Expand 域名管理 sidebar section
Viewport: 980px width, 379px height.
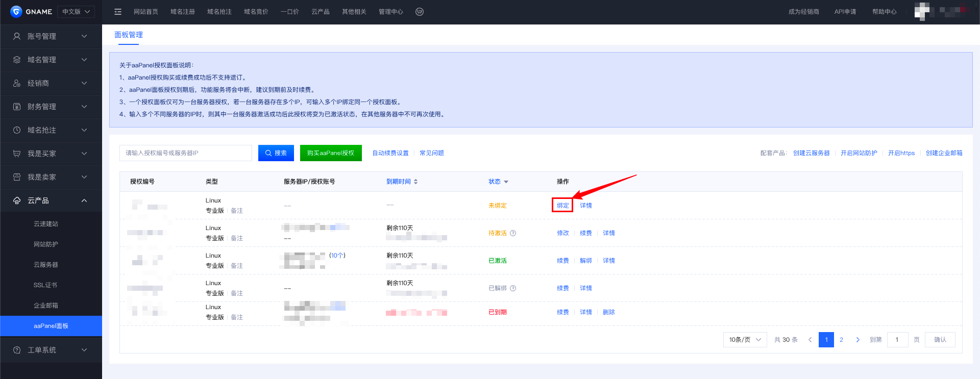(51, 60)
